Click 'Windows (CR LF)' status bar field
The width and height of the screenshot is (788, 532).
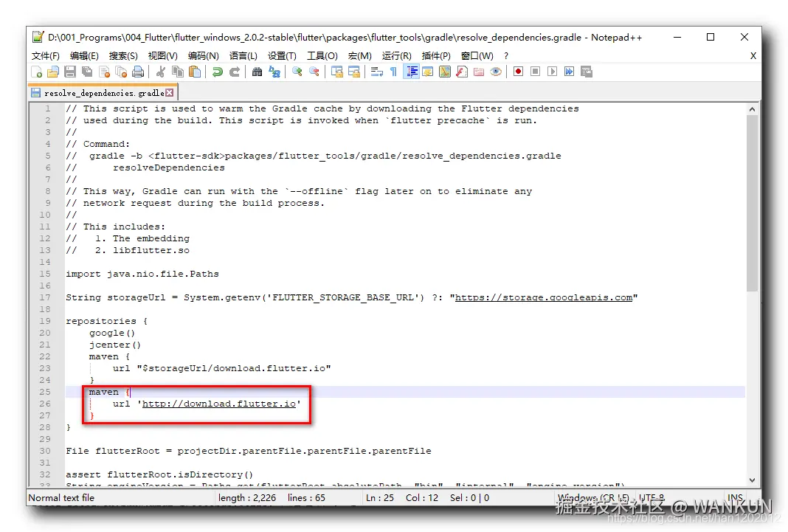pyautogui.click(x=593, y=498)
